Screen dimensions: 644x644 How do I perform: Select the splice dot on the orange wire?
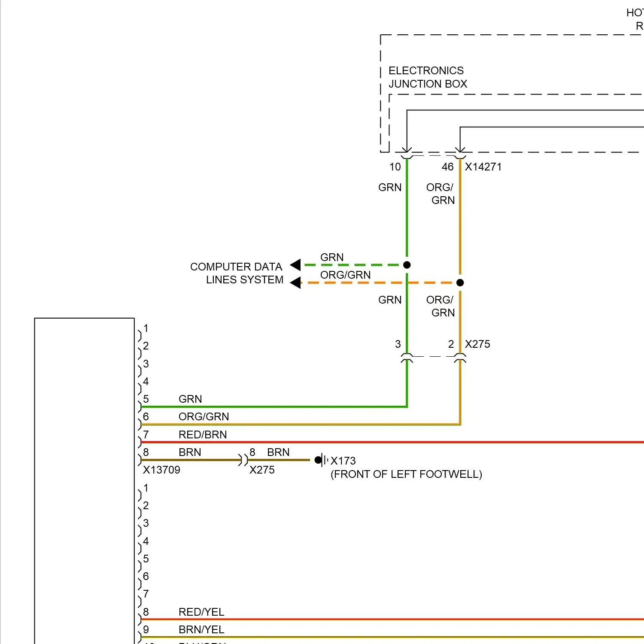tap(460, 283)
